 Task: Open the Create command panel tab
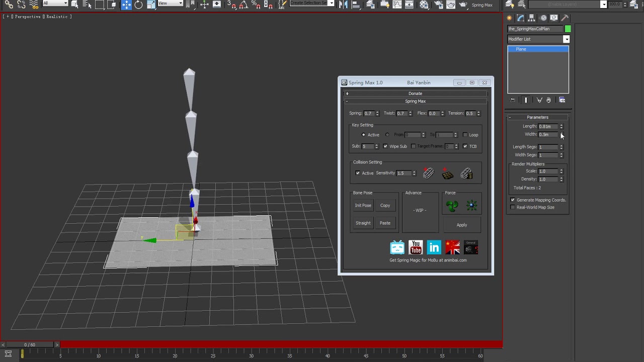pos(509,18)
